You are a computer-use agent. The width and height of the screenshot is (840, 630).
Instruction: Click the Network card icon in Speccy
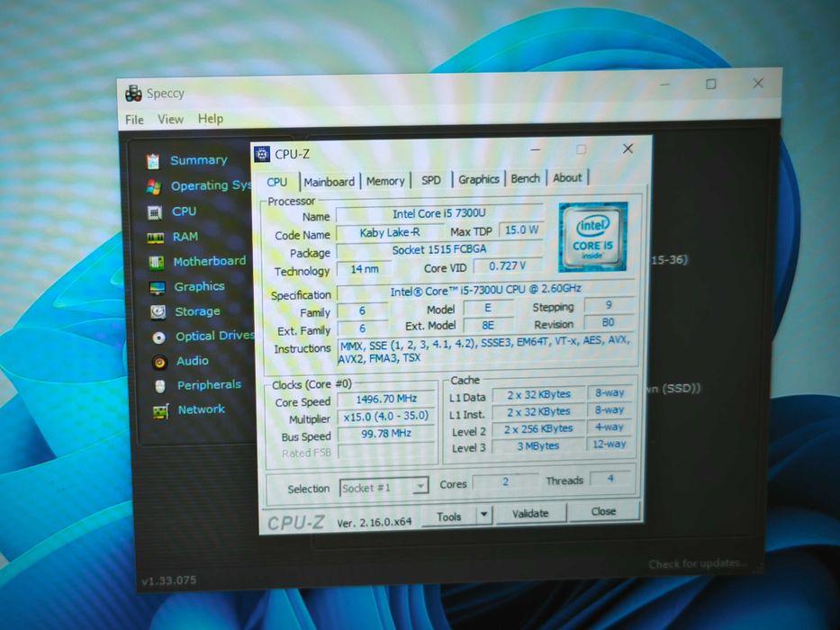161,411
